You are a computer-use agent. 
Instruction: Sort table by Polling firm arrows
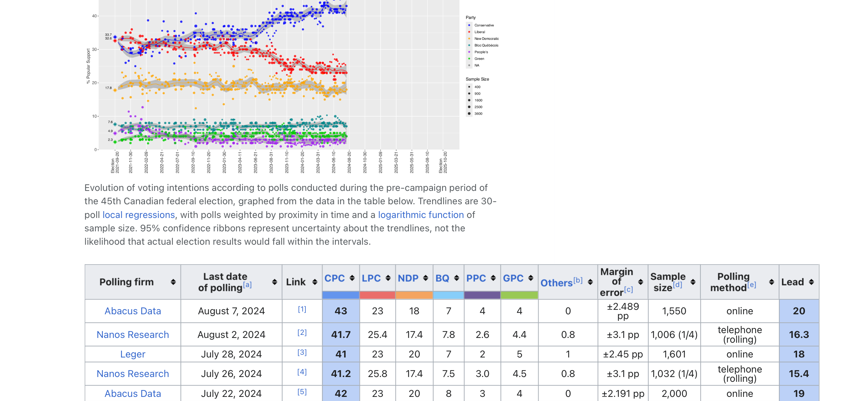173,282
